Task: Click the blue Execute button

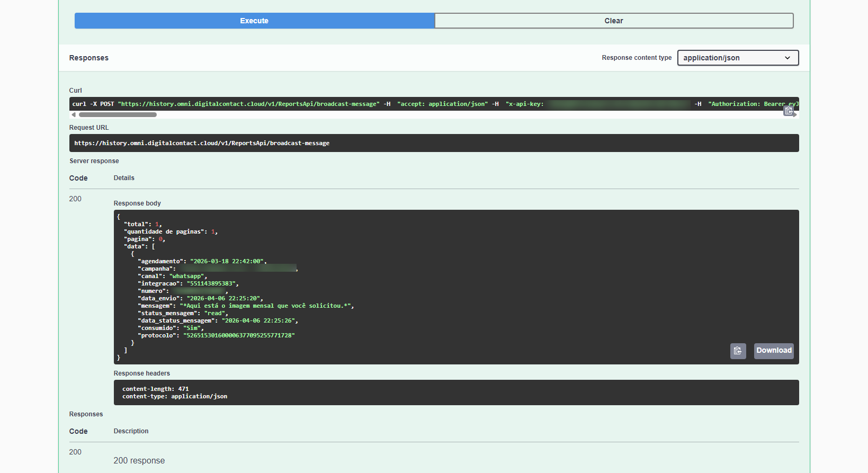Action: (254, 21)
